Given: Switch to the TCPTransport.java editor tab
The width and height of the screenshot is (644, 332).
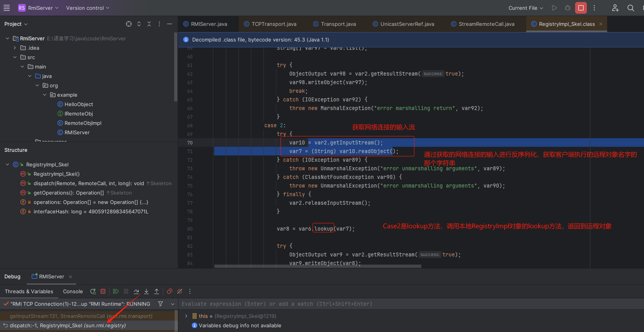Looking at the screenshot, I should tap(274, 24).
